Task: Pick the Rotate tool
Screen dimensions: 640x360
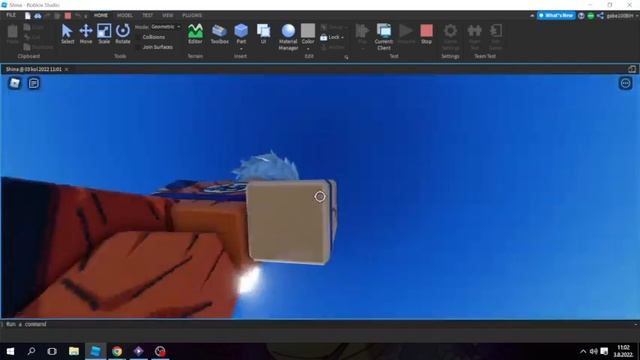Action: tap(122, 34)
